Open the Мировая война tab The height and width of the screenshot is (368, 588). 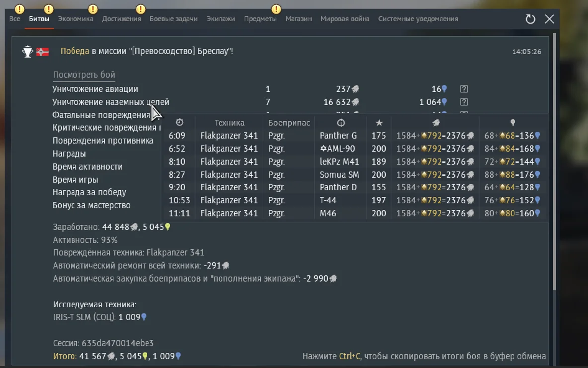click(x=345, y=19)
